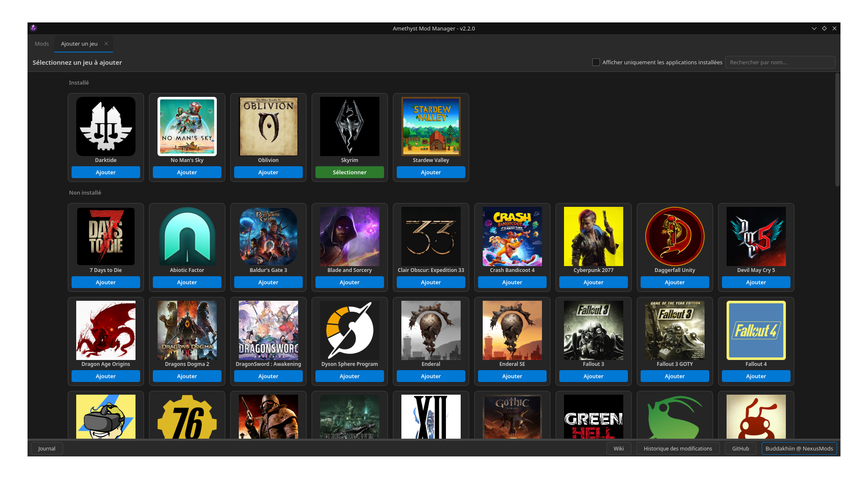Viewport: 868px width, 489px height.
Task: Open the Journal log panel
Action: click(47, 448)
